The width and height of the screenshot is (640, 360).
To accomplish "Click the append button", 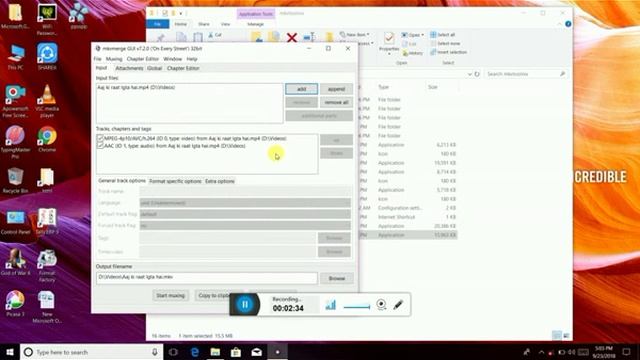I will [x=336, y=89].
